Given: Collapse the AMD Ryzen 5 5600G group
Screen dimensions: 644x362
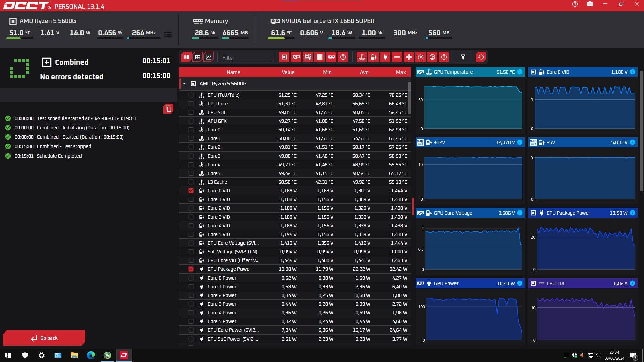Looking at the screenshot, I should (184, 84).
